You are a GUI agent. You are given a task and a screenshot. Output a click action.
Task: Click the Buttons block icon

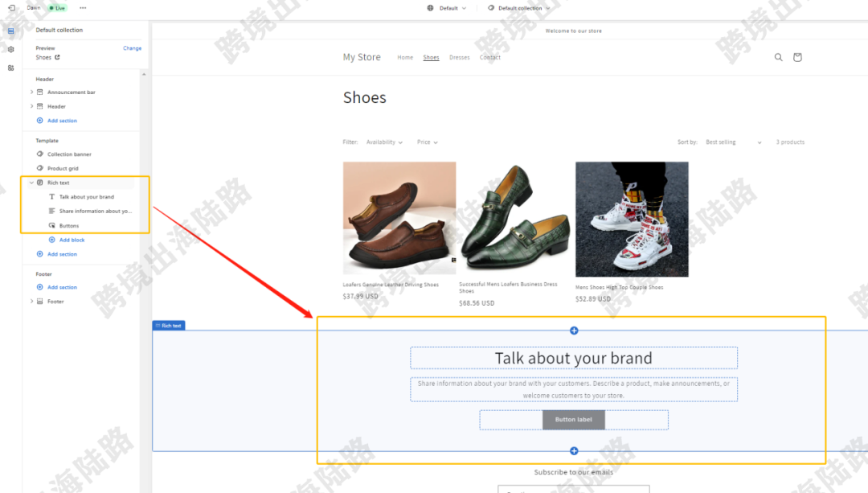point(52,225)
